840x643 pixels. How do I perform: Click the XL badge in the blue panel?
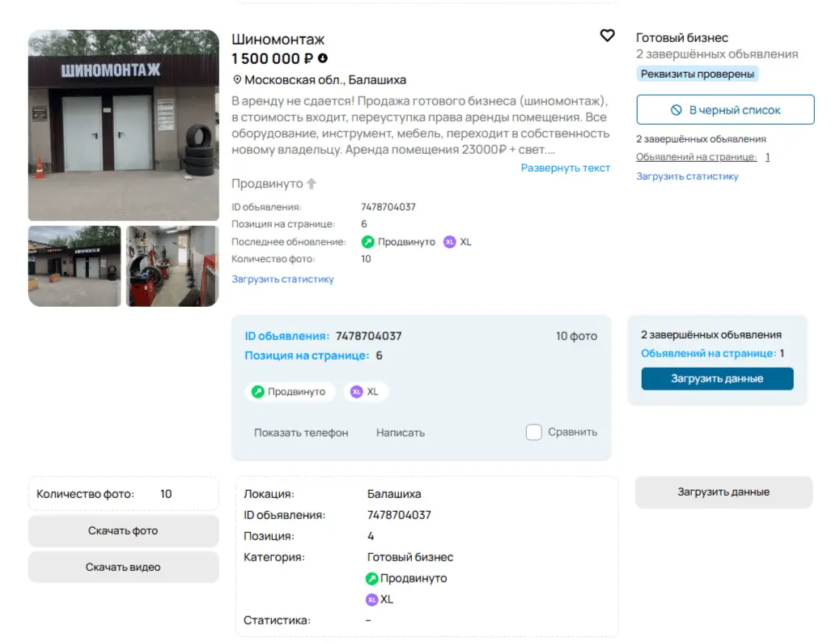coord(366,392)
